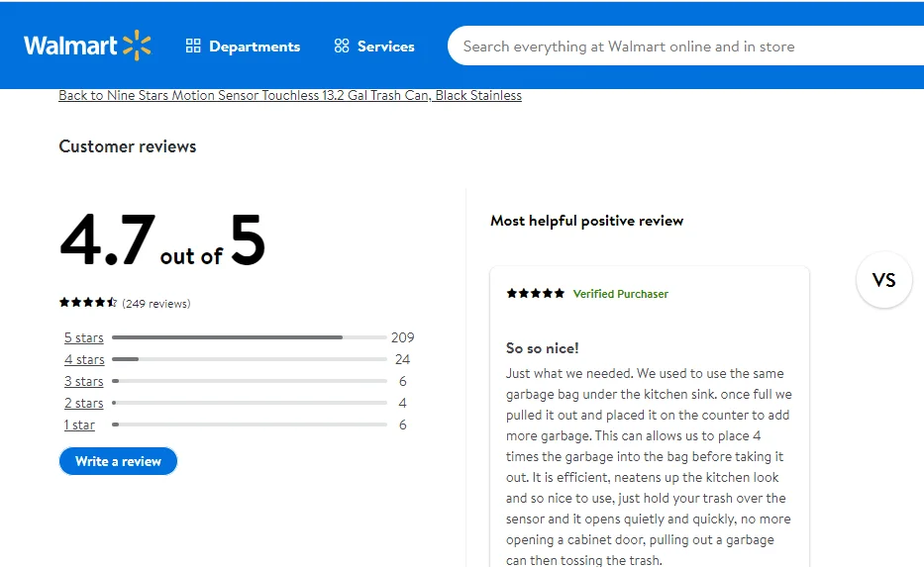Image resolution: width=924 pixels, height=567 pixels.
Task: Click the Walmart search field
Action: (683, 47)
